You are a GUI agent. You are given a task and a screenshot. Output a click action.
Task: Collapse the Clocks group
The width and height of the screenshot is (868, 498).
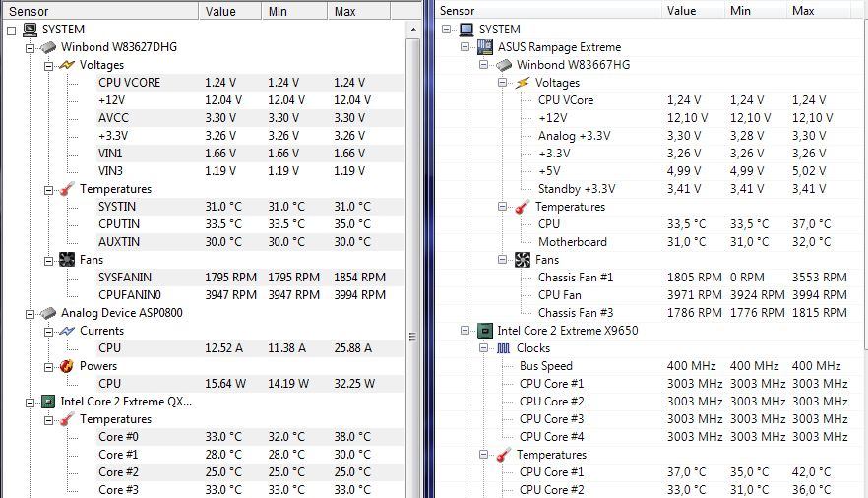pyautogui.click(x=483, y=348)
